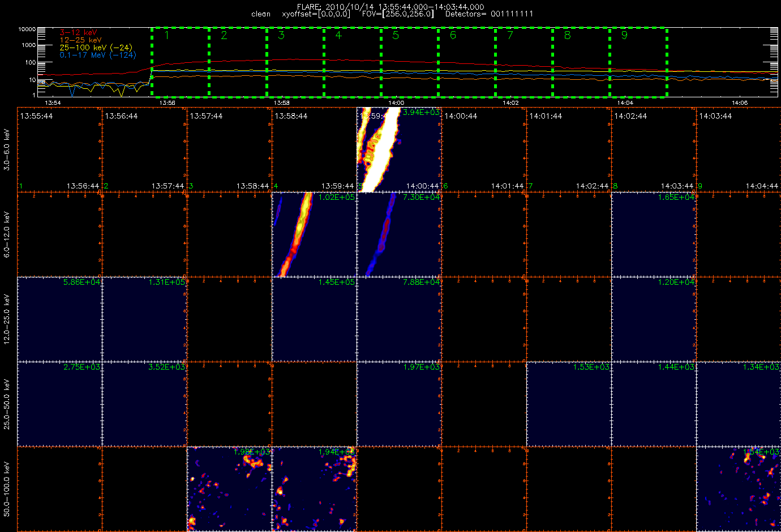Click the '13:55:44' start time label
Image resolution: width=781 pixels, height=532 pixels.
36,116
